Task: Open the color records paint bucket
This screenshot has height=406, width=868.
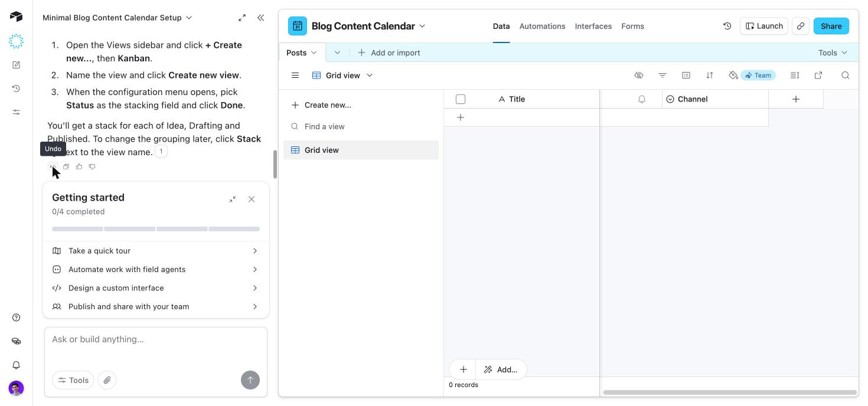Action: point(733,76)
